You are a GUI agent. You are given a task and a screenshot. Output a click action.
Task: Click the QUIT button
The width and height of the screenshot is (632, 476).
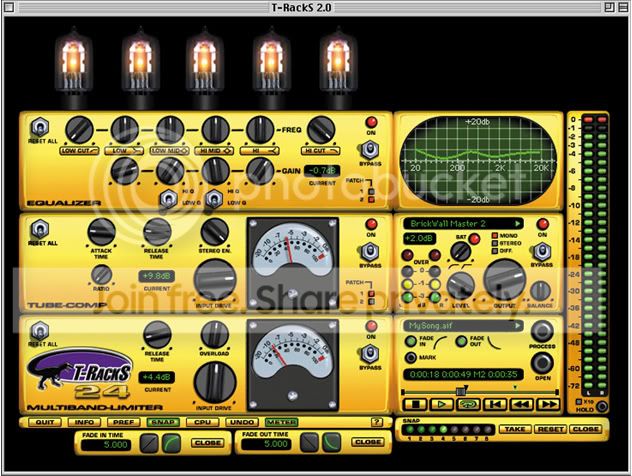(45, 422)
